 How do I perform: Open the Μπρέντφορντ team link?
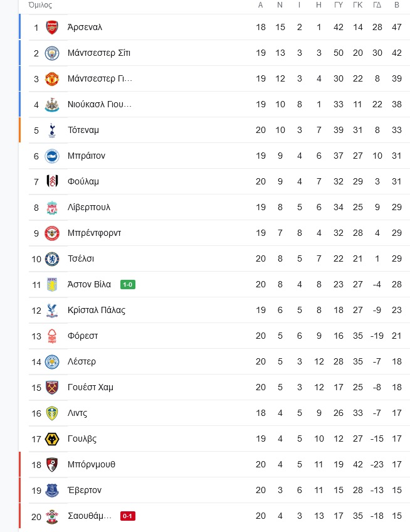[94, 233]
